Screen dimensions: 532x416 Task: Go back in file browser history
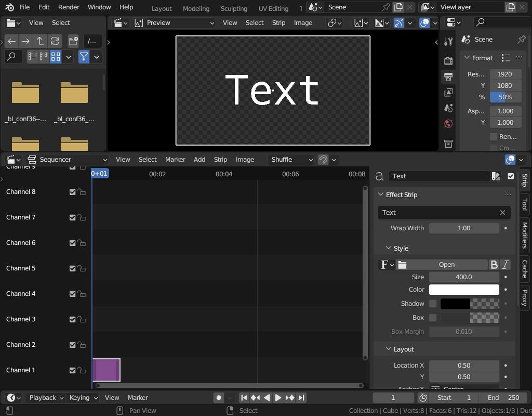pyautogui.click(x=12, y=42)
